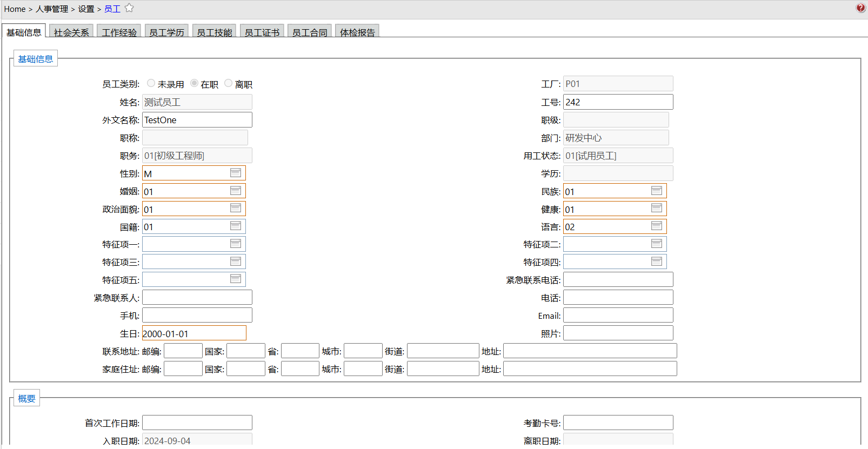The image size is (868, 449).
Task: Switch to the 工作经验 tab
Action: (119, 32)
